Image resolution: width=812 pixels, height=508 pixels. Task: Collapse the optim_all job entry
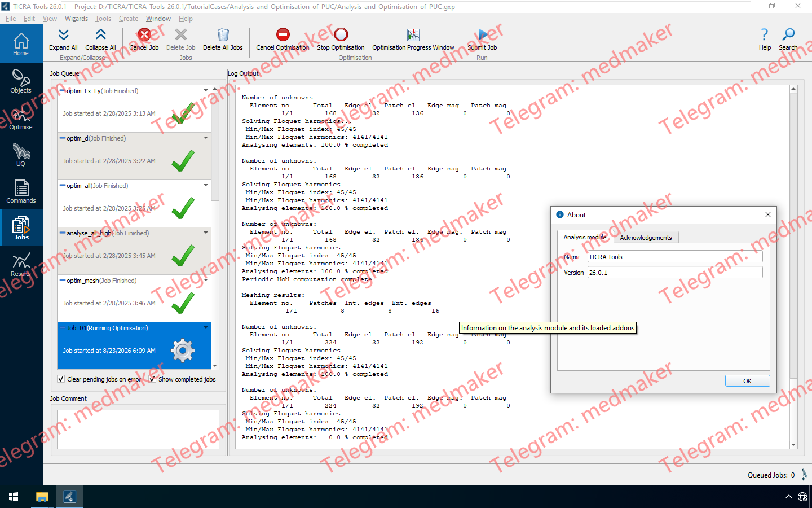[x=62, y=186]
